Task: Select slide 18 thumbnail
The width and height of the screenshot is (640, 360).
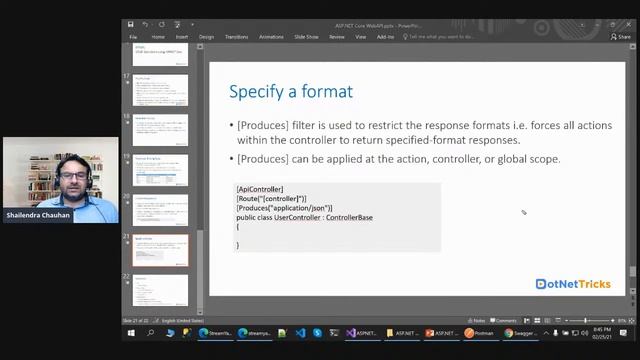Action: point(160,130)
